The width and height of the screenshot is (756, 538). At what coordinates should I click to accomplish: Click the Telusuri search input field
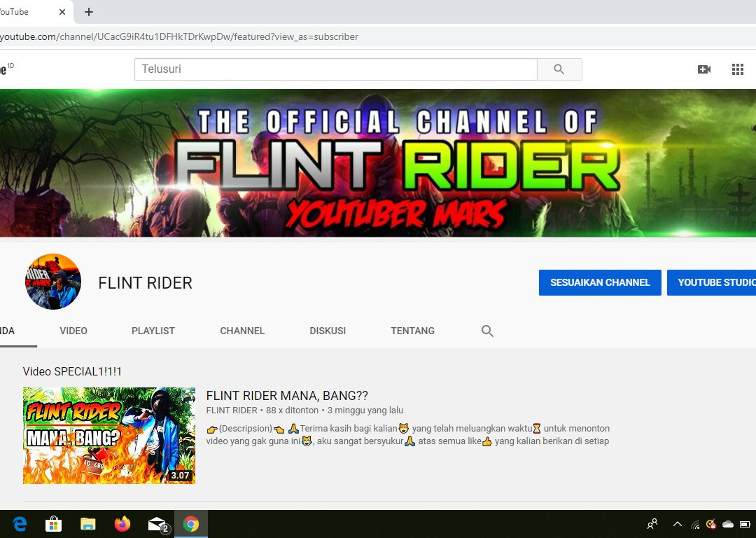(336, 69)
